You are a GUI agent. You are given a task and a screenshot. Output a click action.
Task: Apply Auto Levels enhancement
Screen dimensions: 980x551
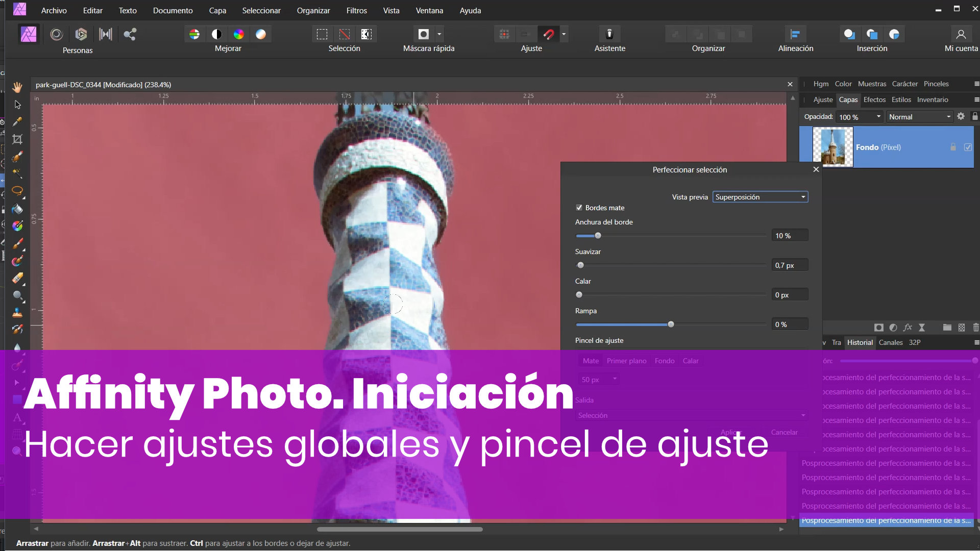[x=194, y=34]
